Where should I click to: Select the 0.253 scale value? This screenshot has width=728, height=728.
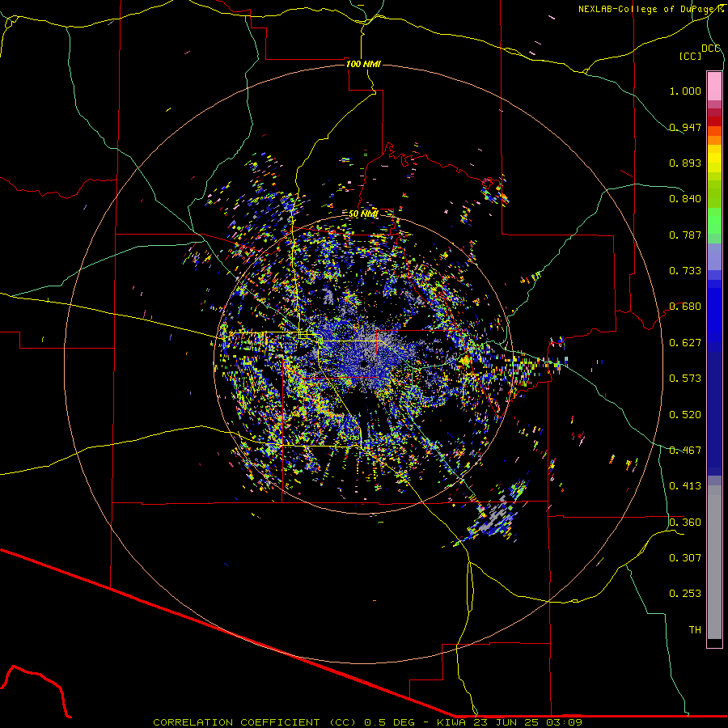685,594
